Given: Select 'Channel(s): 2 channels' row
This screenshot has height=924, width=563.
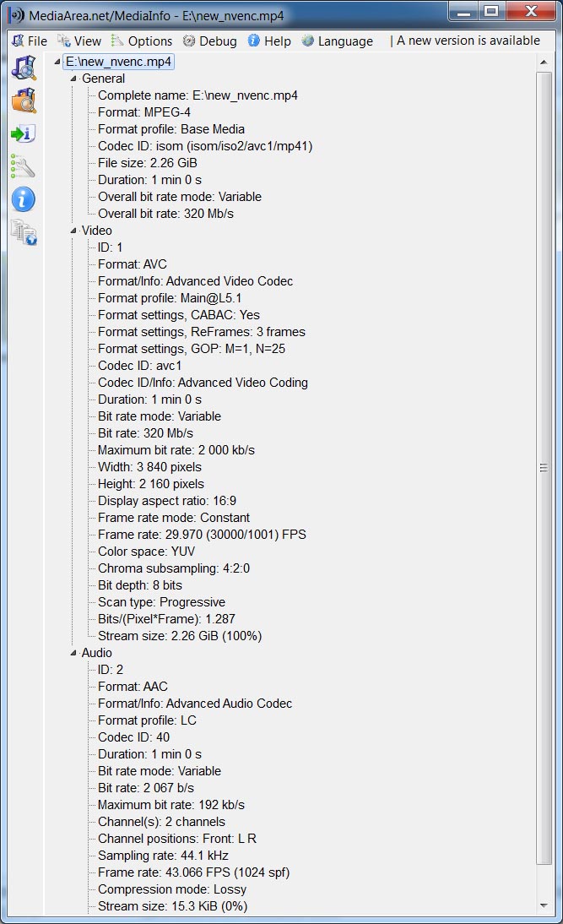Looking at the screenshot, I should tap(161, 822).
